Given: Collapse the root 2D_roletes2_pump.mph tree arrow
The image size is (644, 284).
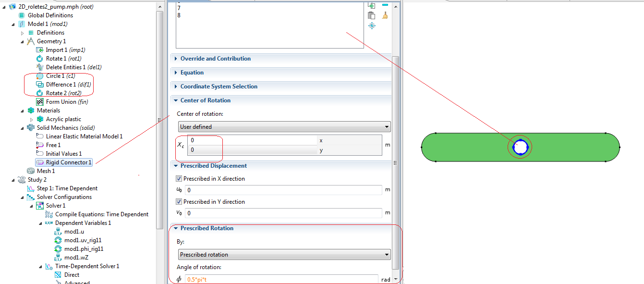Looking at the screenshot, I should (4, 7).
